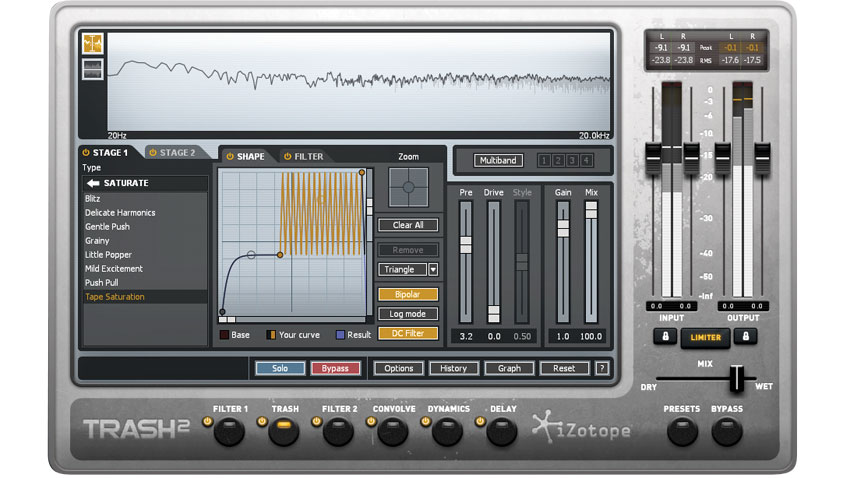
Task: Open help with the question mark button
Action: pyautogui.click(x=602, y=369)
